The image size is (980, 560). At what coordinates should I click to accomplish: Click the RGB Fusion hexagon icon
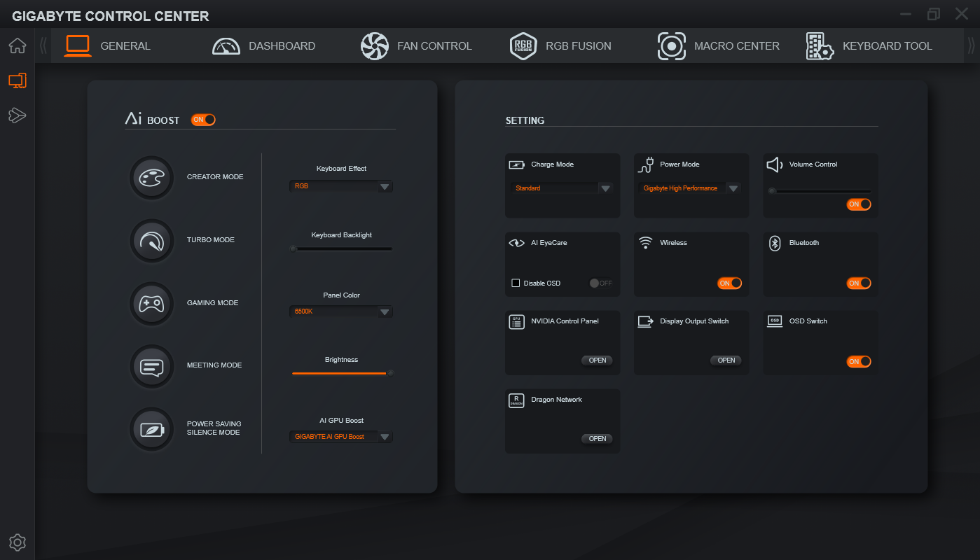[523, 46]
